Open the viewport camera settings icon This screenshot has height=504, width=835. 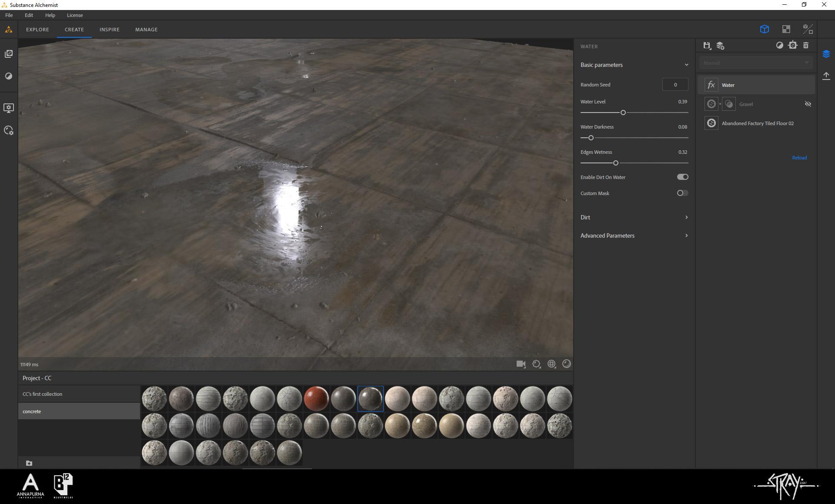point(521,364)
